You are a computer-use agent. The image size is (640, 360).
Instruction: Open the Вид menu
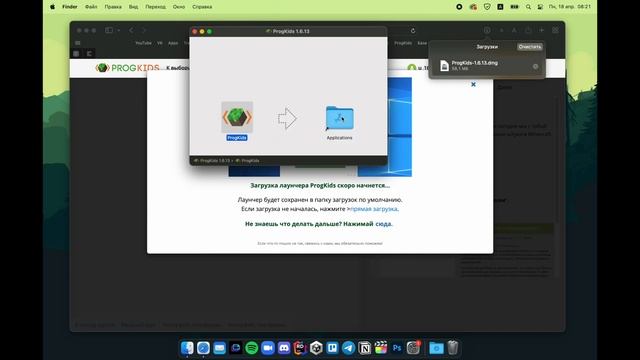[x=133, y=7]
